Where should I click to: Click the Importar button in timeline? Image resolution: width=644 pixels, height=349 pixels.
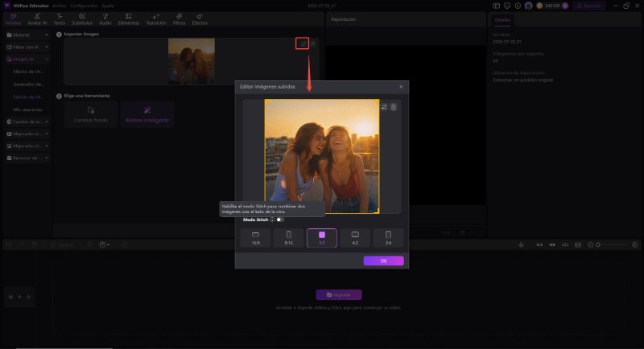[x=339, y=295]
